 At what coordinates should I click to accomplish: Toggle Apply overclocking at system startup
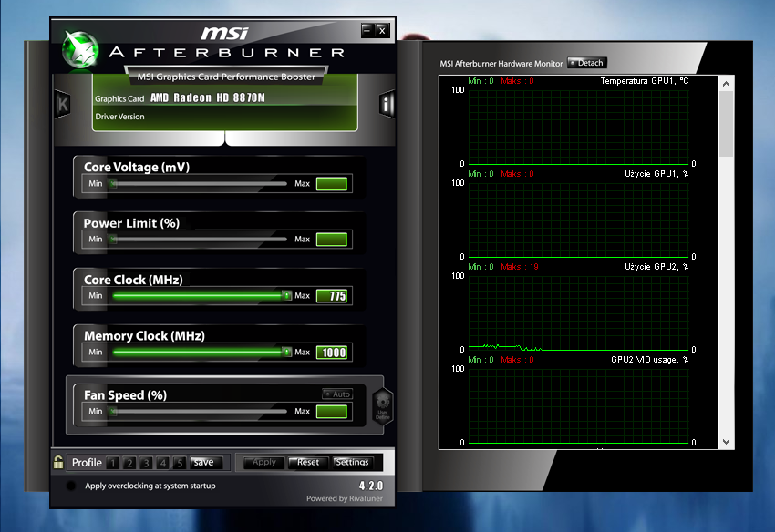point(71,486)
